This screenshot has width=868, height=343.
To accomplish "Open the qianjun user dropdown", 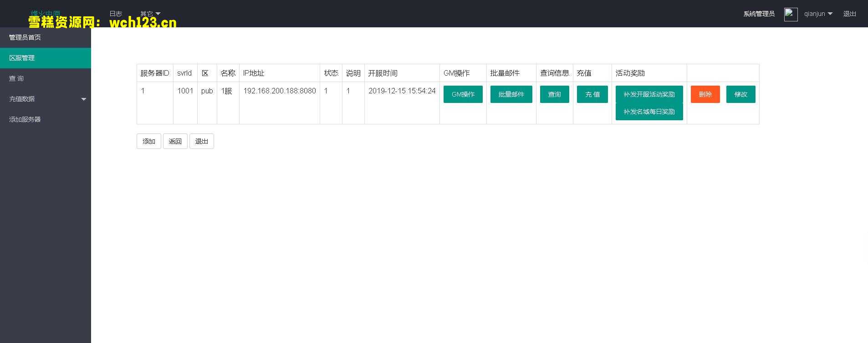I will 818,14.
